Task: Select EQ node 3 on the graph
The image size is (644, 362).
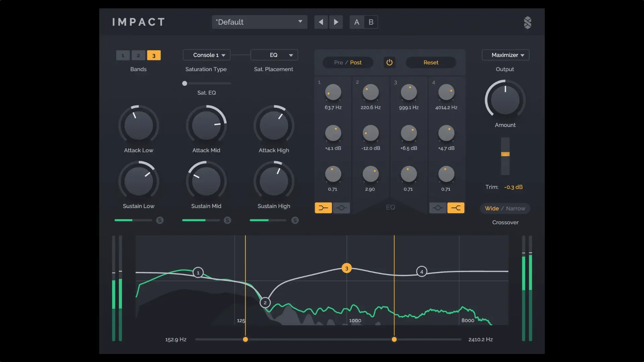Action: tap(346, 268)
